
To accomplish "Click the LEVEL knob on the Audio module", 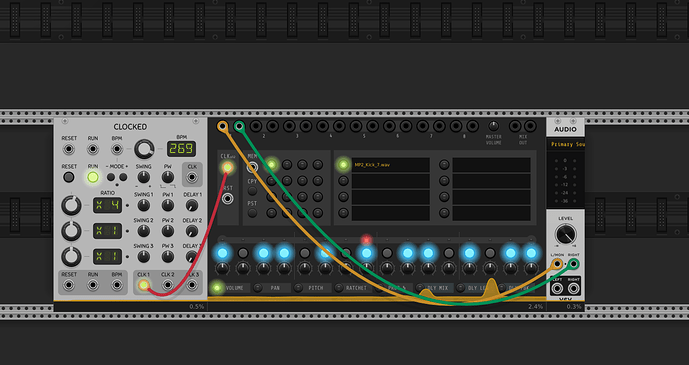I will click(566, 235).
